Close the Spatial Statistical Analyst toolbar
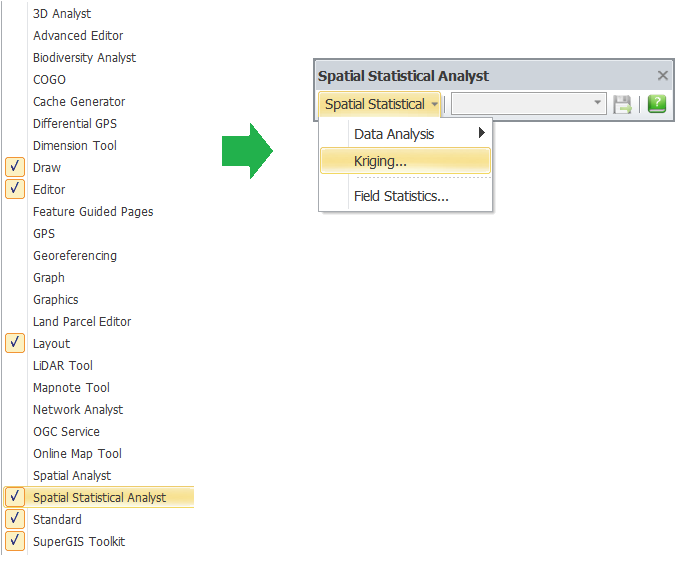Viewport: 675px width, 566px height. coord(663,76)
